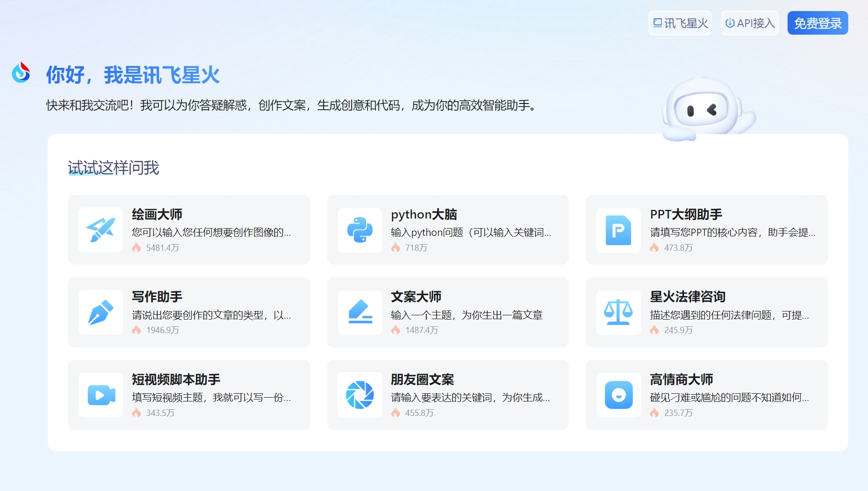
Task: Click description 碰见刁难或尴尬的问题不知道如何...
Action: click(x=729, y=398)
